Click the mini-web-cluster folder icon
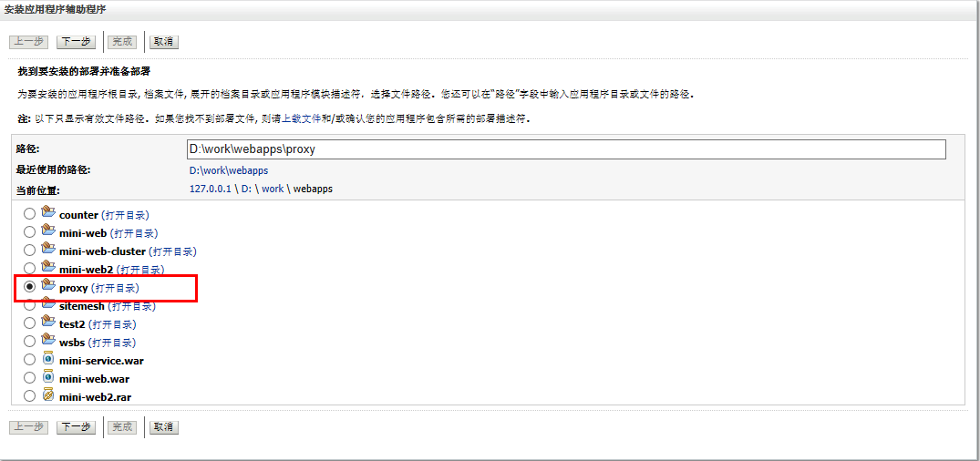980x461 pixels. (x=48, y=250)
